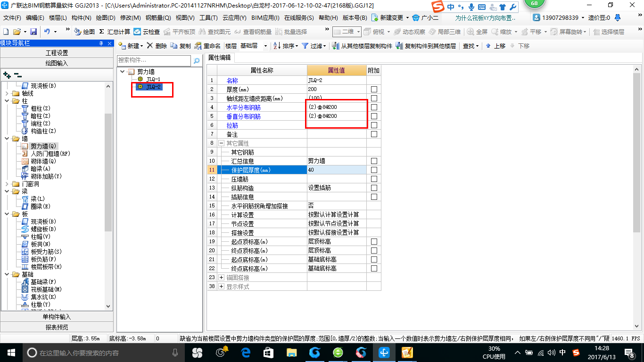Viewport: 644px width, 362px height.
Task: Click into the 搜索构件 search field
Action: pyautogui.click(x=154, y=61)
